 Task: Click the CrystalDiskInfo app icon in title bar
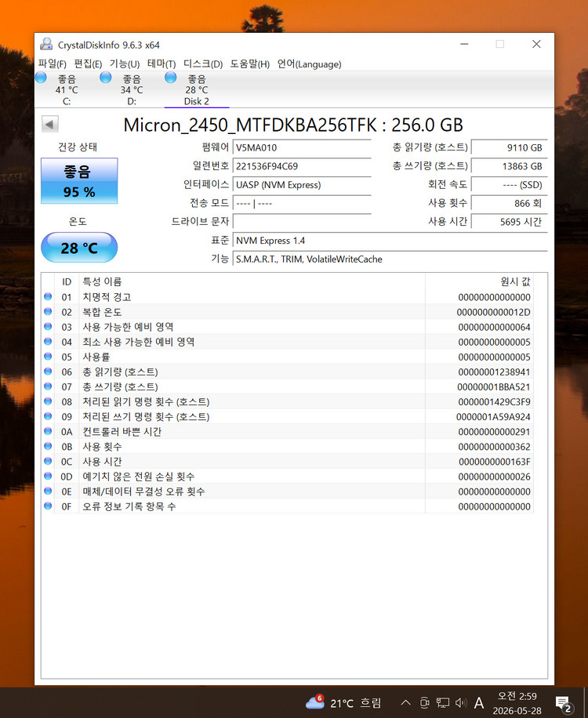pos(45,44)
